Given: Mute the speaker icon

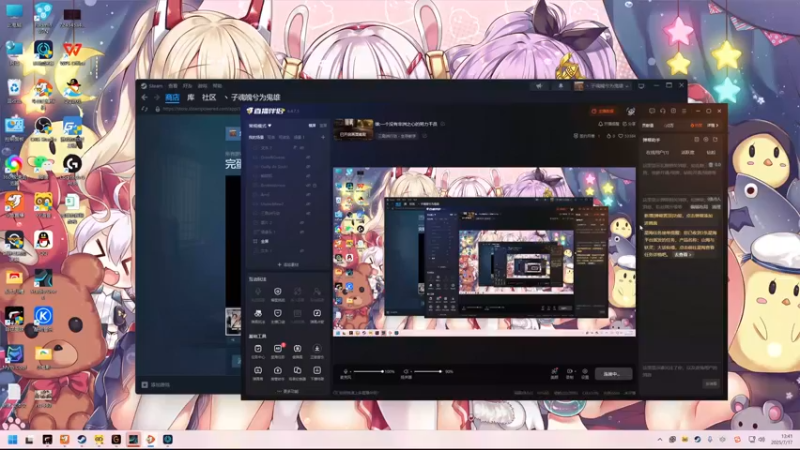Looking at the screenshot, I should tap(405, 371).
